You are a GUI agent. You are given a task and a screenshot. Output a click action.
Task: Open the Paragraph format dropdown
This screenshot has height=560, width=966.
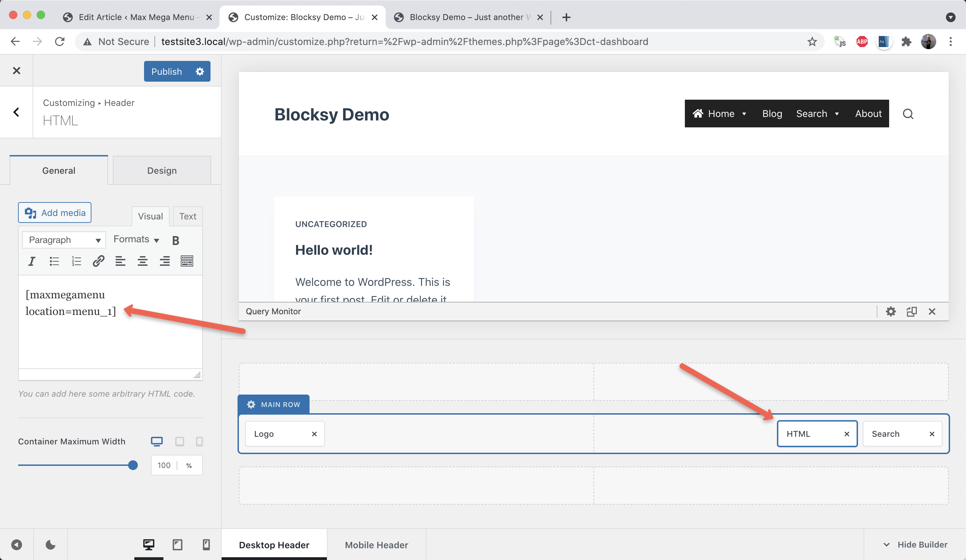point(64,240)
